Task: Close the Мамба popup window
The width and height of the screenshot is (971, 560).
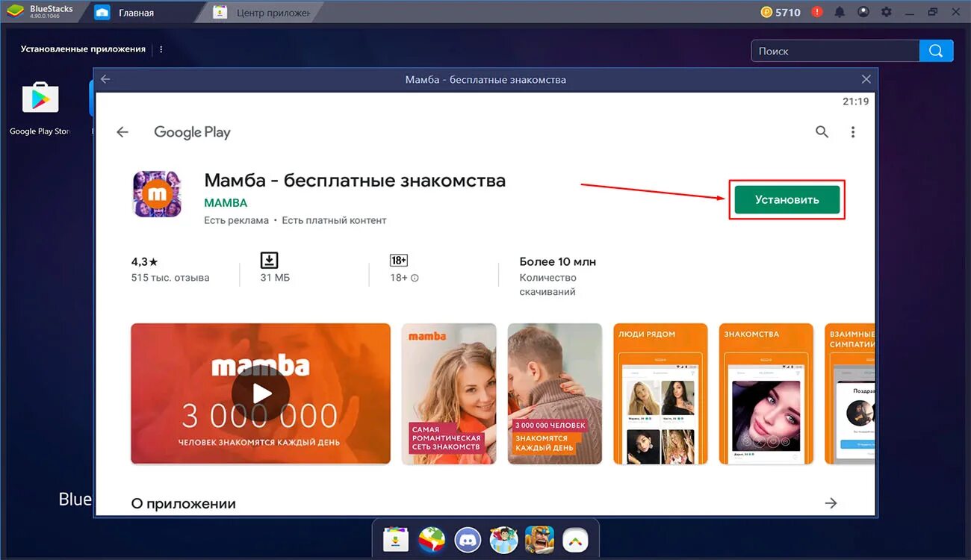Action: pyautogui.click(x=866, y=79)
